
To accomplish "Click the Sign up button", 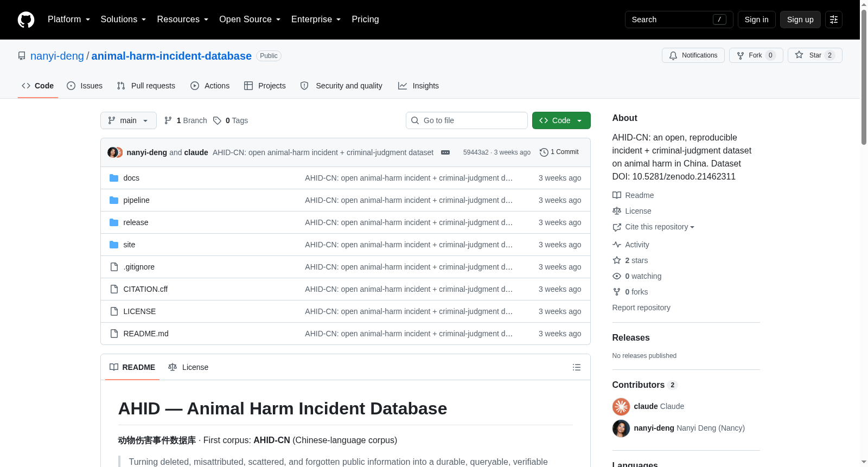I will point(800,20).
